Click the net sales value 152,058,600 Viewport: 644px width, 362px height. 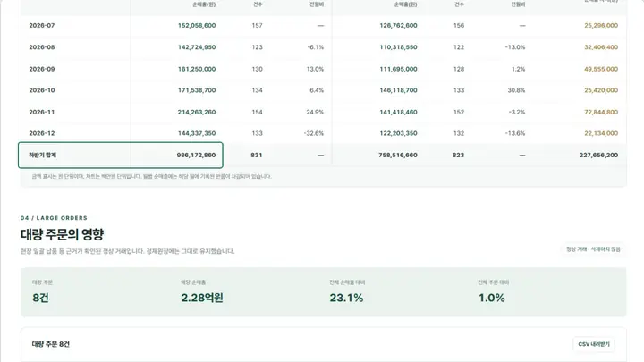[197, 25]
